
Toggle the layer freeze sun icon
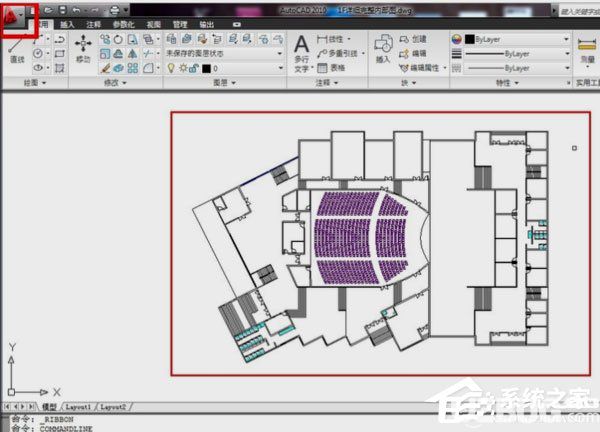point(183,68)
